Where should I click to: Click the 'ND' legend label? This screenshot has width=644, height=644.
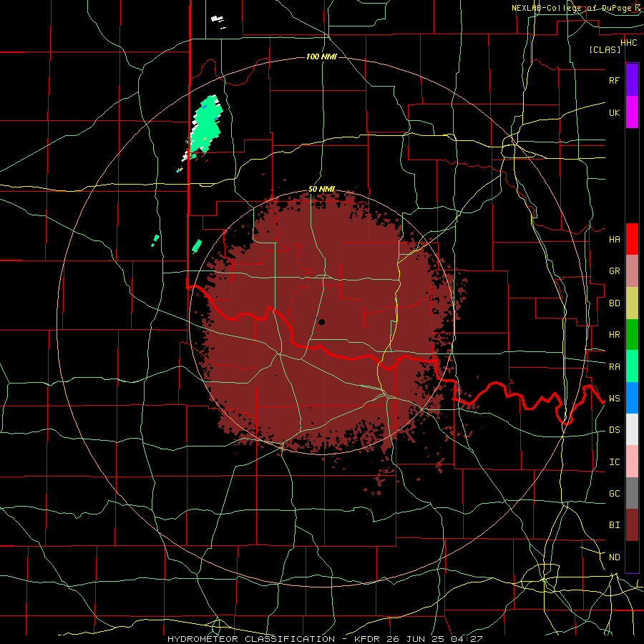(614, 557)
